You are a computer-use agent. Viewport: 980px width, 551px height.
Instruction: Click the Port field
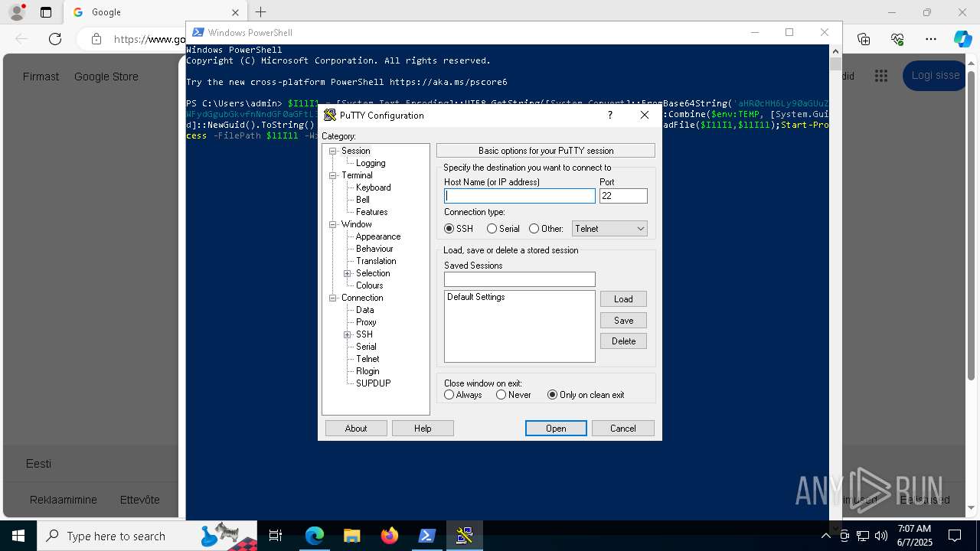pos(623,196)
